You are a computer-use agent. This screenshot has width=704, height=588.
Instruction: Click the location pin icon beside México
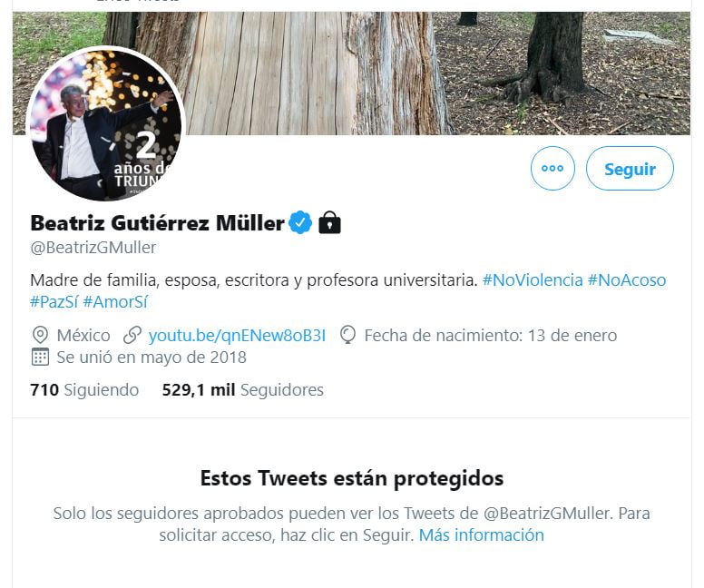[40, 335]
